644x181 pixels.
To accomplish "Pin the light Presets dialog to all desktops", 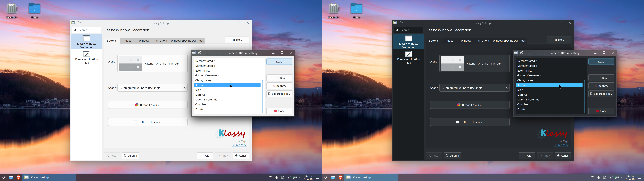I will point(200,53).
